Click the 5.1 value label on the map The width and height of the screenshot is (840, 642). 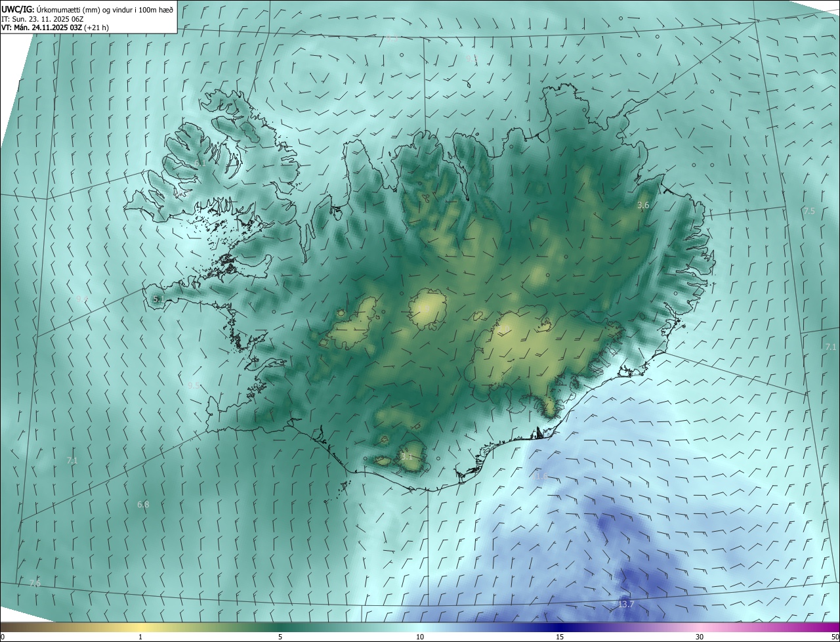click(x=158, y=299)
